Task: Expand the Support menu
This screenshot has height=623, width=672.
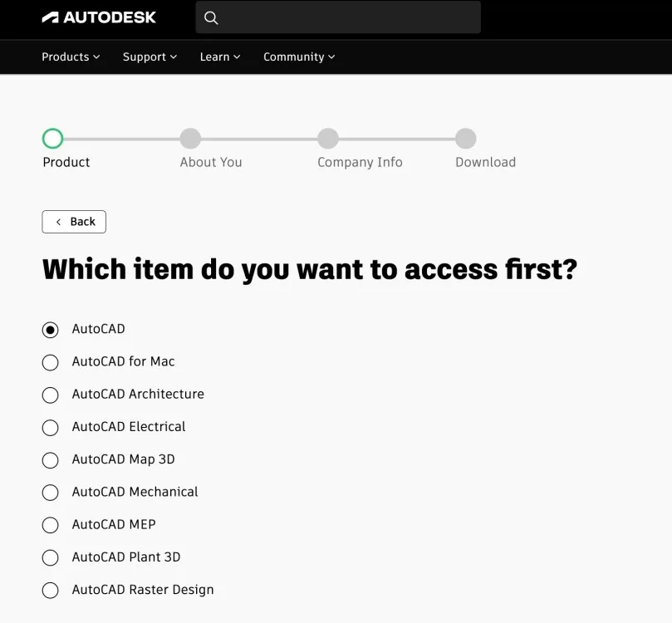Action: (x=150, y=56)
